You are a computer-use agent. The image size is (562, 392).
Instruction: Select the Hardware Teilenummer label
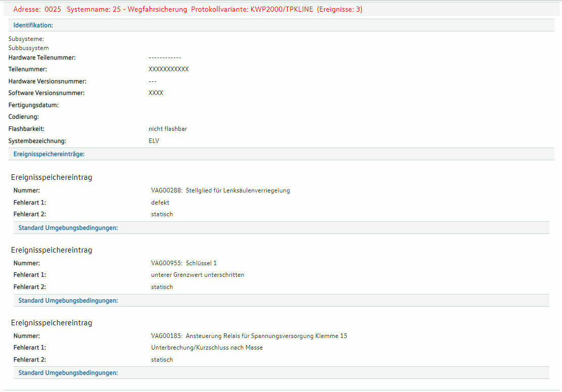point(42,58)
